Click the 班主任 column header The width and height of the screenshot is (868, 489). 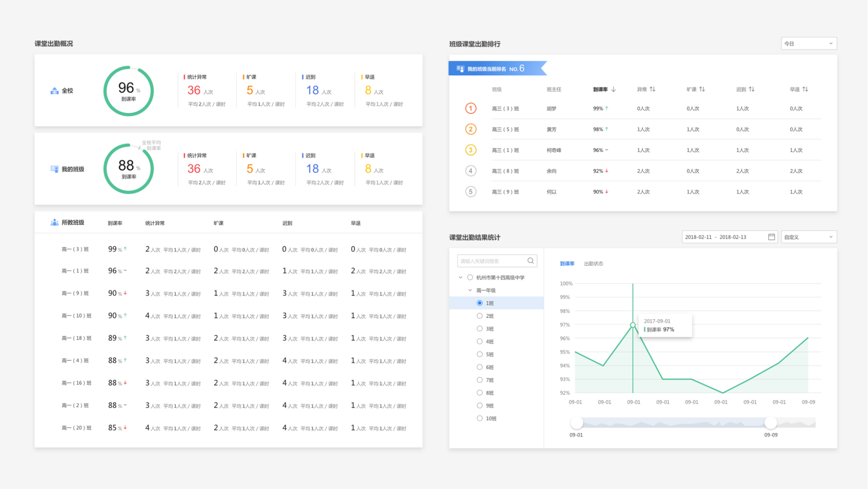pyautogui.click(x=554, y=89)
